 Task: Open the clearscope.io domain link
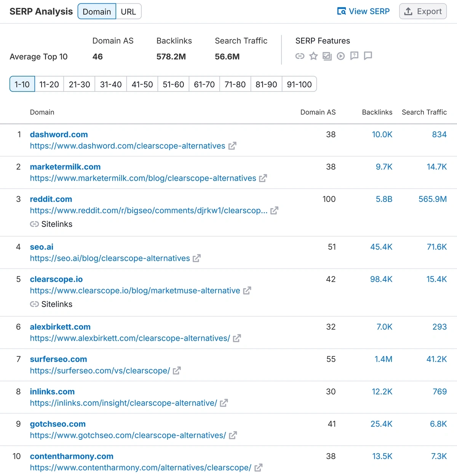point(56,279)
